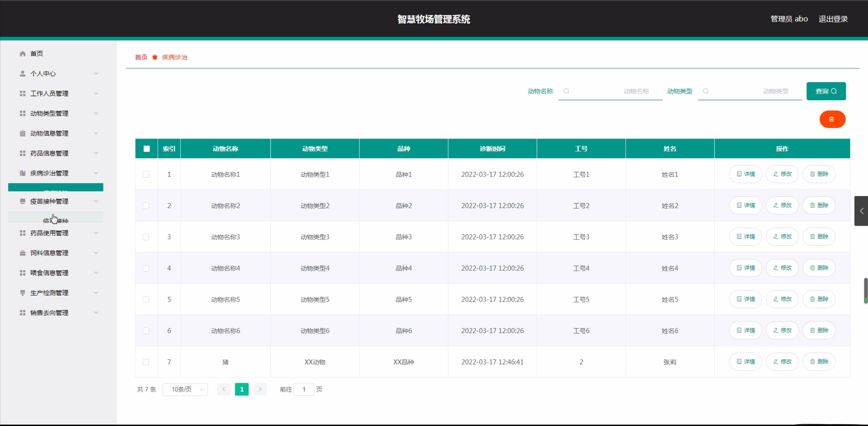
Task: Click the person icon beside 个人中心
Action: [x=22, y=73]
